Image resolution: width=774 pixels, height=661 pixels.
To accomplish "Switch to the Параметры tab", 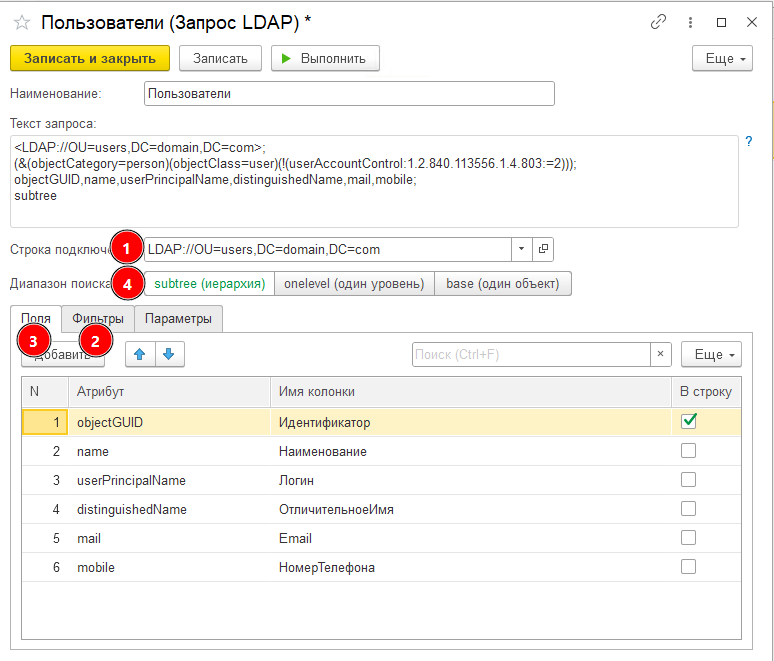I will pyautogui.click(x=178, y=319).
